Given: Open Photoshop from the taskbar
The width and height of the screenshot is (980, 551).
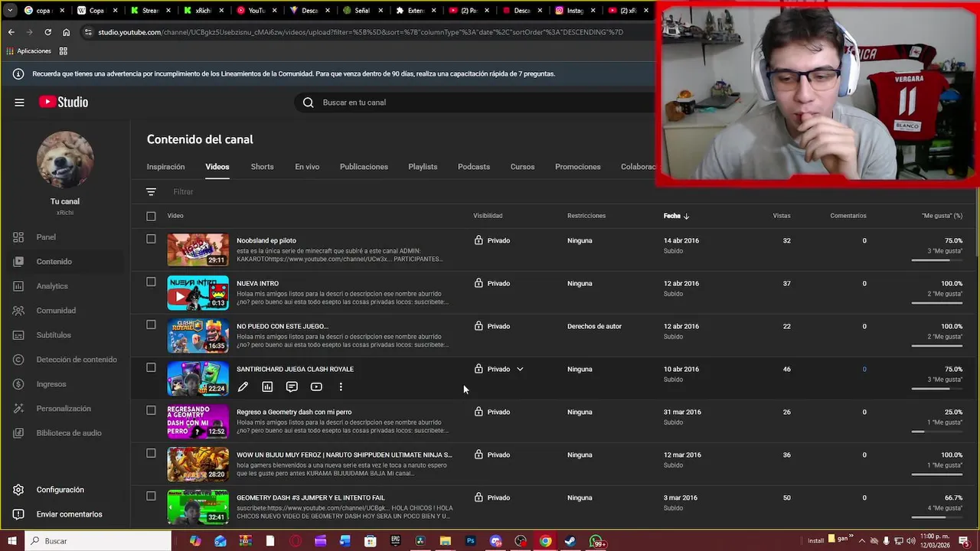Looking at the screenshot, I should click(x=470, y=541).
